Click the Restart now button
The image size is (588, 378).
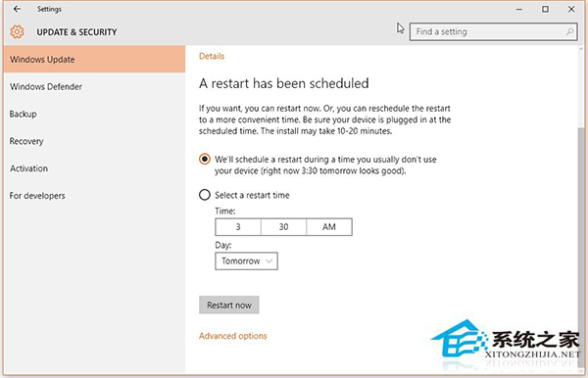[229, 306]
